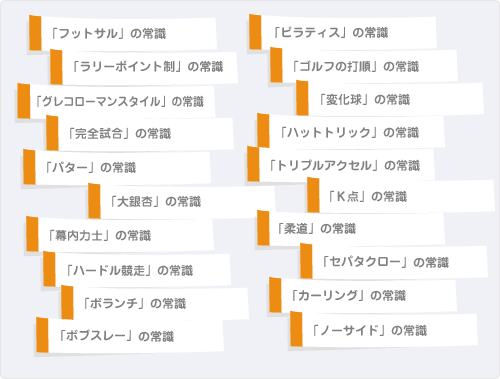Viewport: 500px width, 379px height.
Task: Click 「ハードル競走」の常識 label
Action: point(129,270)
